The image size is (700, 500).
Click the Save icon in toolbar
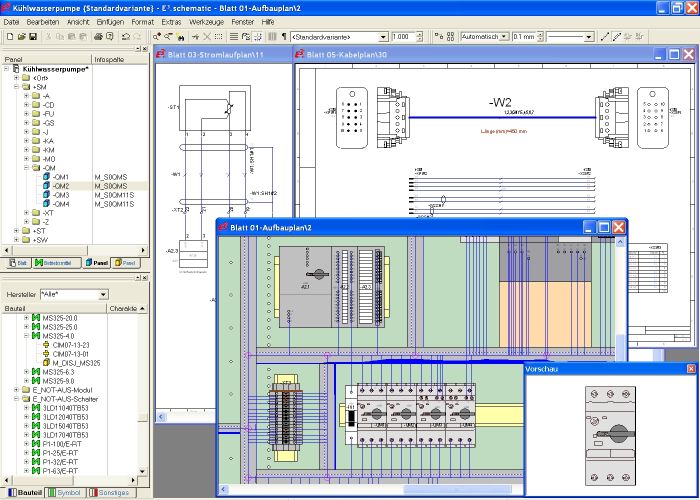(x=32, y=37)
